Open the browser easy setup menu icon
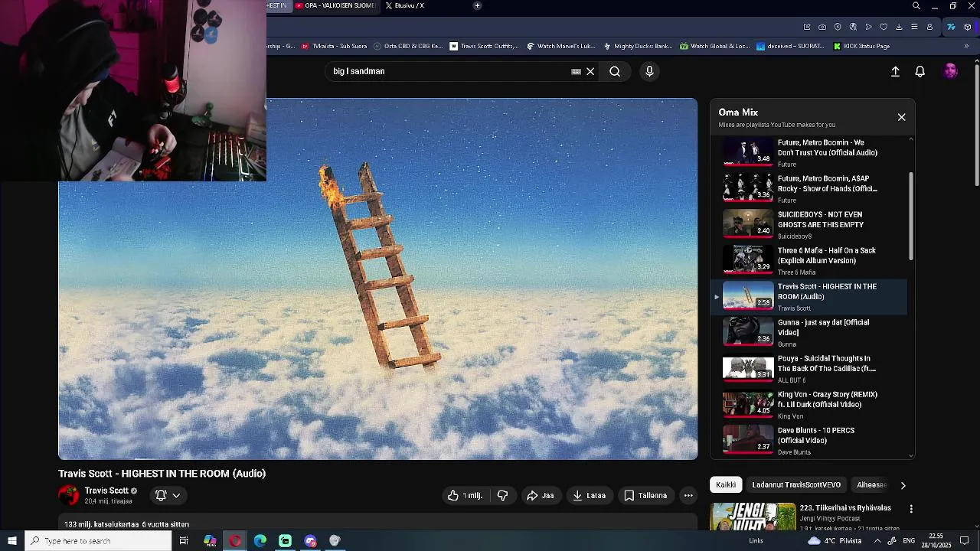Image resolution: width=980 pixels, height=551 pixels. 914,27
